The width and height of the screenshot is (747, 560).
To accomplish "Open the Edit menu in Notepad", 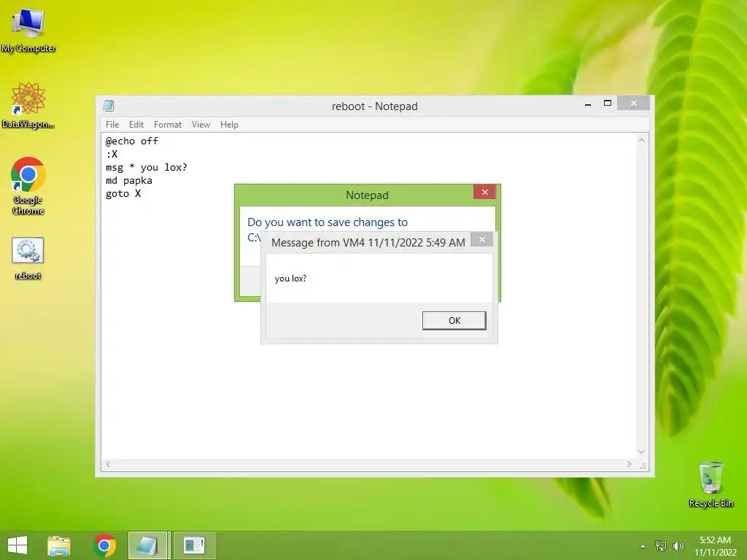I will pos(136,125).
